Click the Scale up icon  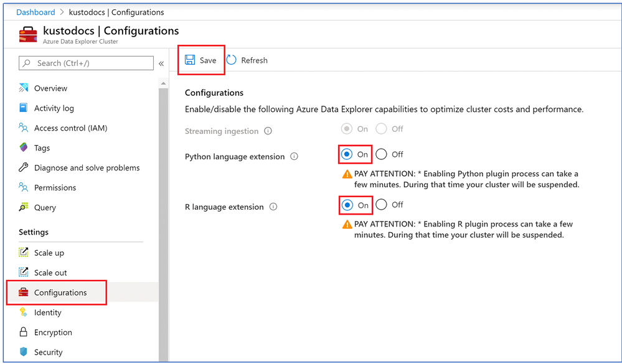click(24, 253)
